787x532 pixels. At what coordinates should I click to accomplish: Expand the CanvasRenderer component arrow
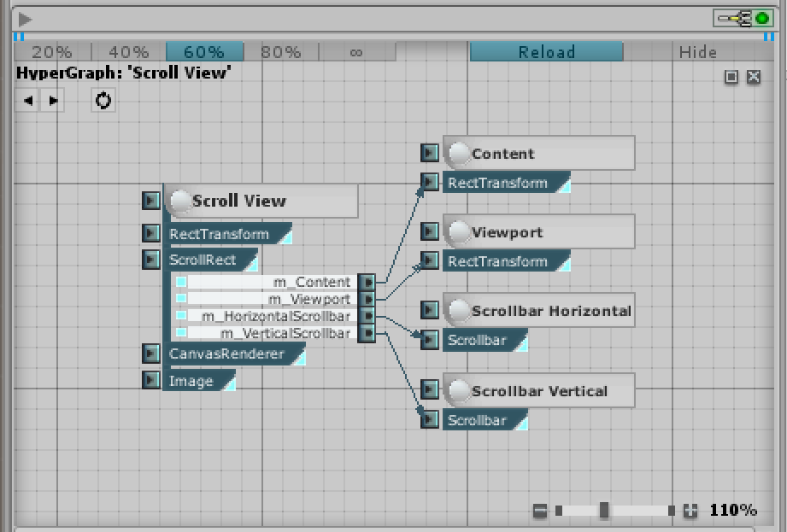150,354
